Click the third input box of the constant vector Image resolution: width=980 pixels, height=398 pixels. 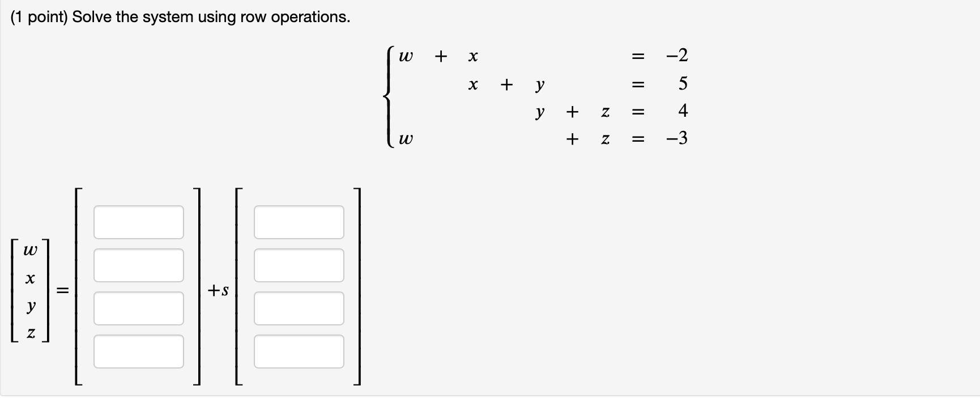(x=138, y=308)
